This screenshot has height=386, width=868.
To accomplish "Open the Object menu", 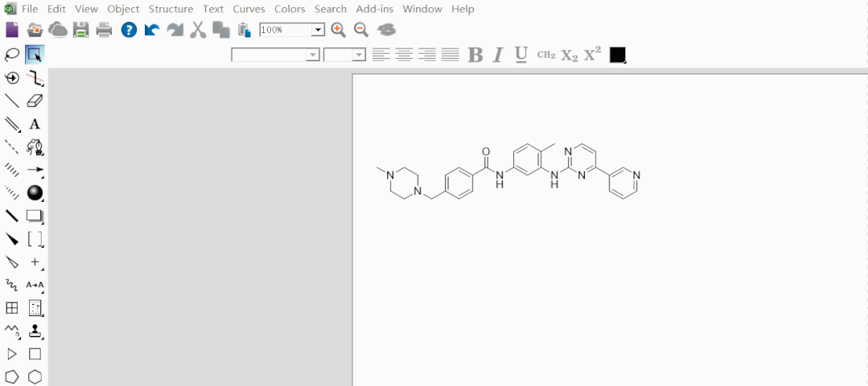I will pos(123,9).
